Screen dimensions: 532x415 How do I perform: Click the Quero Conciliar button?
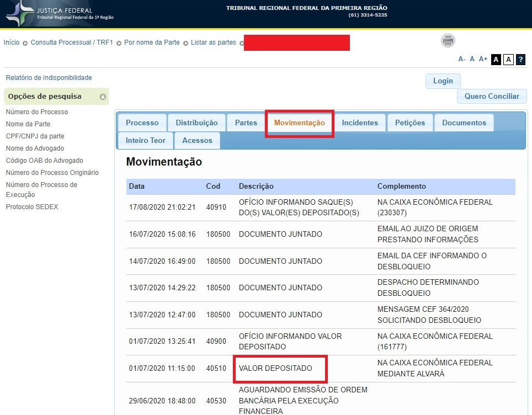492,96
